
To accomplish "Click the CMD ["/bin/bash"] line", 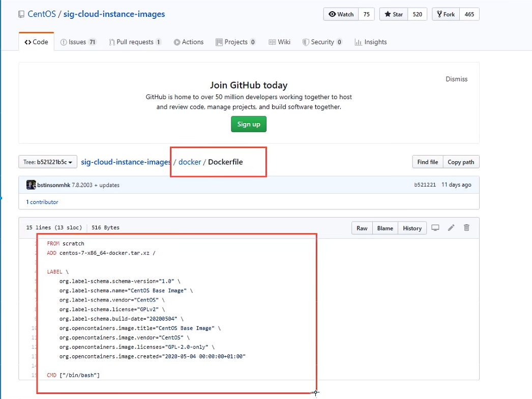I will (73, 375).
